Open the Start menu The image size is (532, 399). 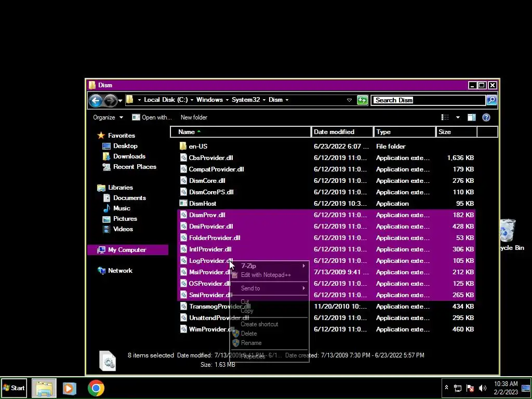click(14, 388)
